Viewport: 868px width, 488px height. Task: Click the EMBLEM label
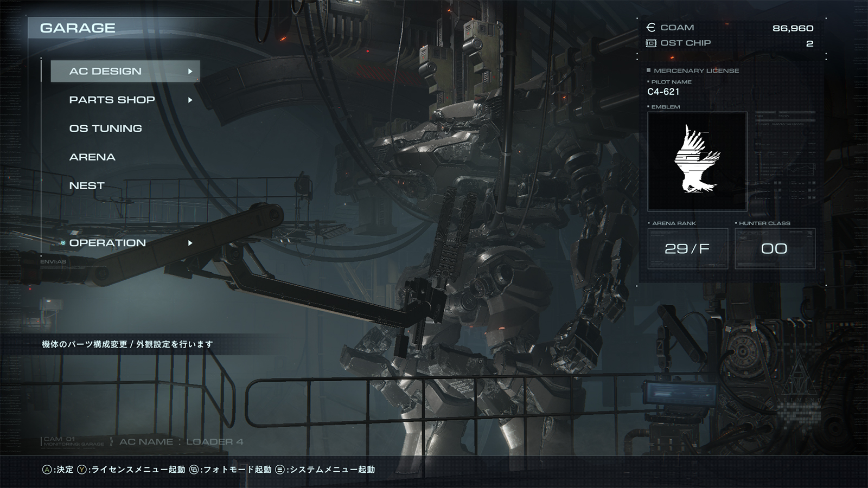point(665,107)
